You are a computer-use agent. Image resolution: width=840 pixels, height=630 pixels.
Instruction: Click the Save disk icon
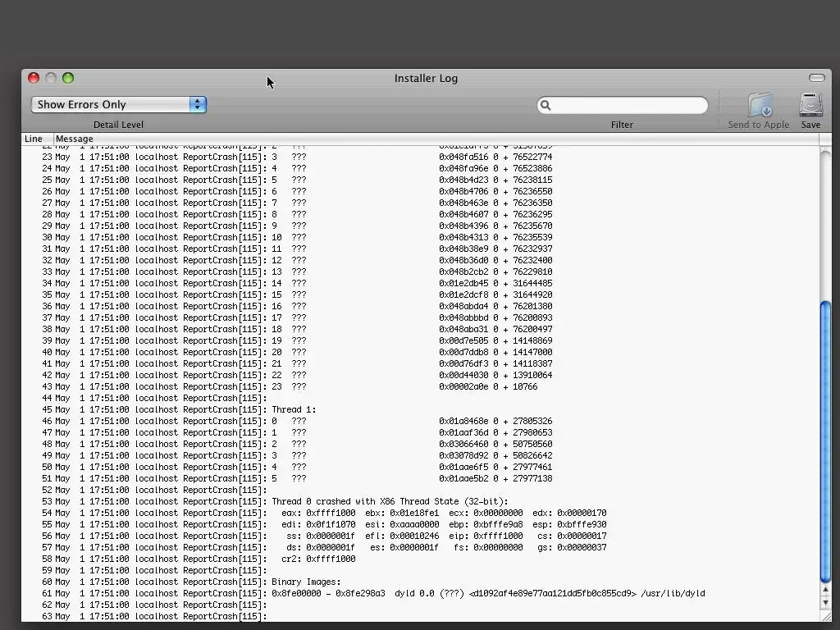[810, 105]
